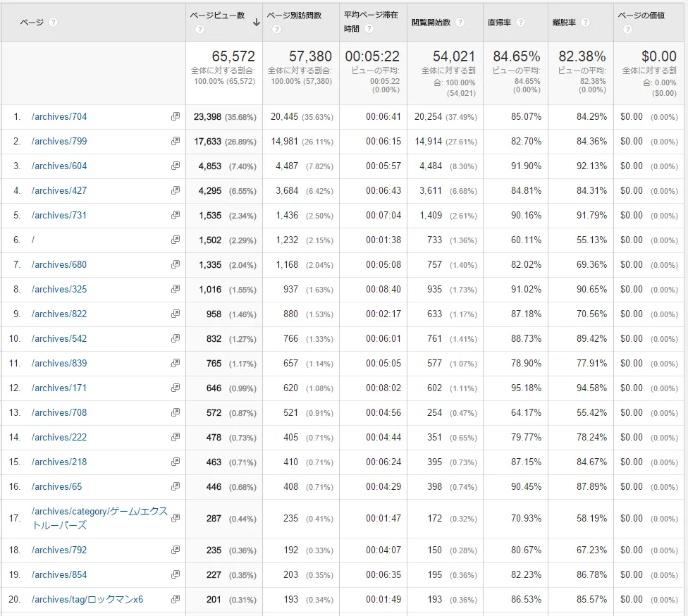Image resolution: width=688 pixels, height=616 pixels.
Task: Click the external link icon for /archives/799
Action: point(176,142)
